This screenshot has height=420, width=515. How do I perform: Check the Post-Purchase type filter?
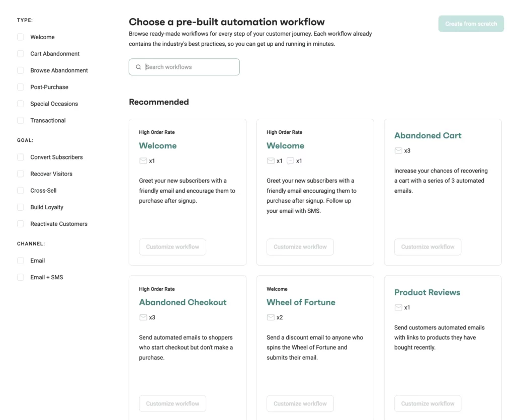20,87
